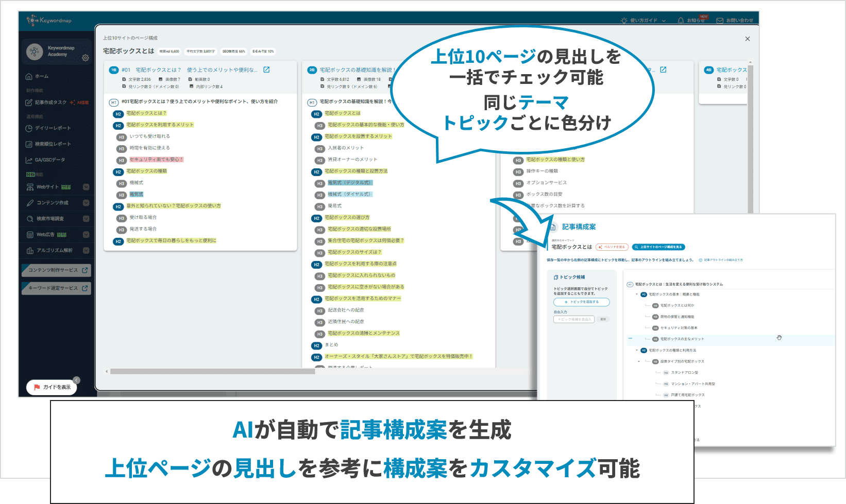Select heading まとめ in second card

tap(331, 345)
